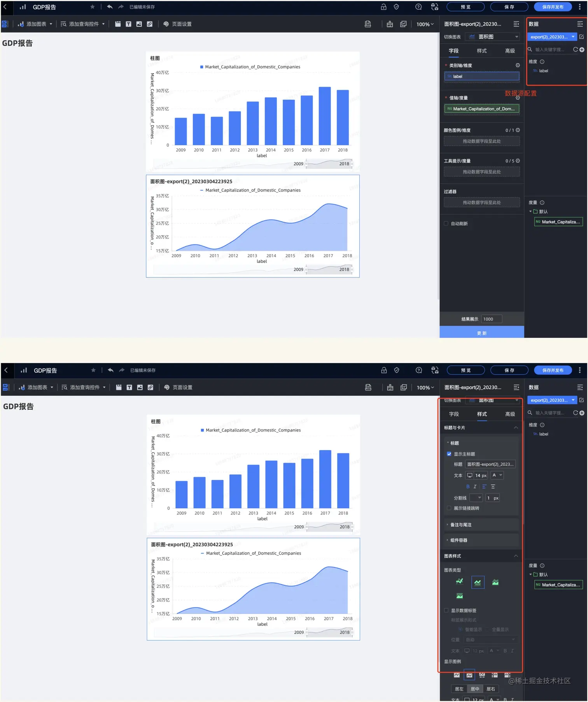
Task: Click the 2018 range slider handle on the top 柱图 chart
Action: 352,164
